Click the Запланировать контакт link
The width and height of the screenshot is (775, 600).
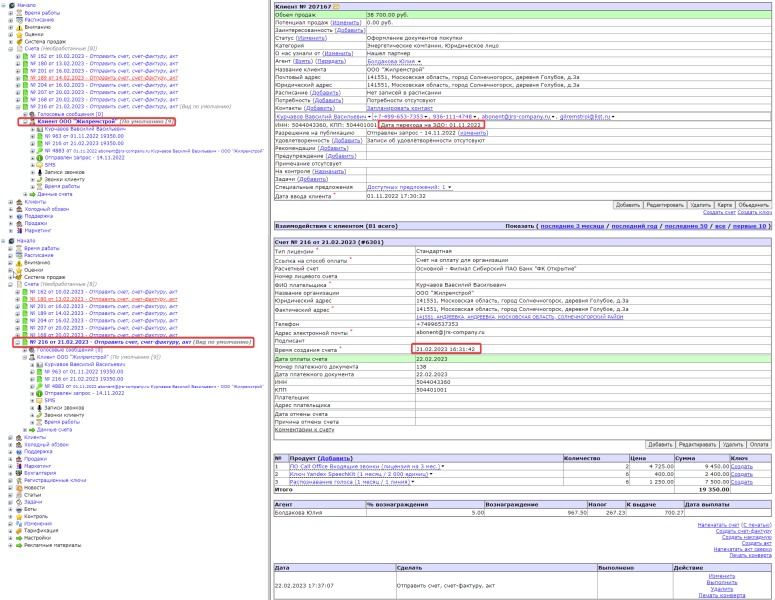tap(399, 108)
